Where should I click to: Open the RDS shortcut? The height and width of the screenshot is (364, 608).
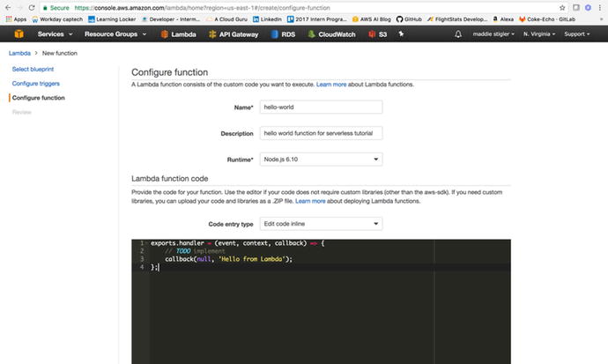point(283,34)
